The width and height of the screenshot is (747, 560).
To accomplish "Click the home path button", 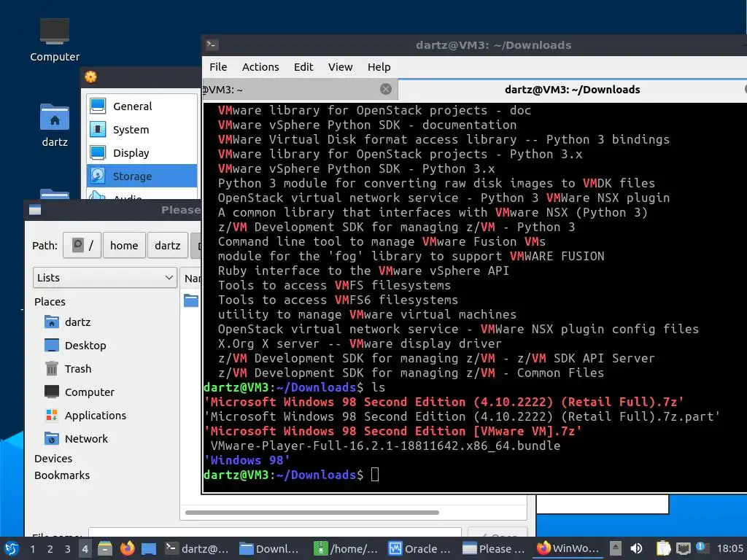I will click(x=124, y=245).
